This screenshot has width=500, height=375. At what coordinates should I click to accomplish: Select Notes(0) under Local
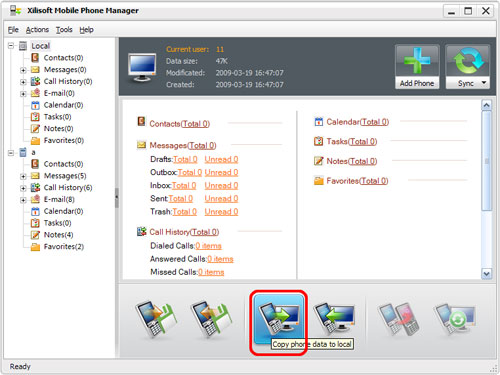58,129
